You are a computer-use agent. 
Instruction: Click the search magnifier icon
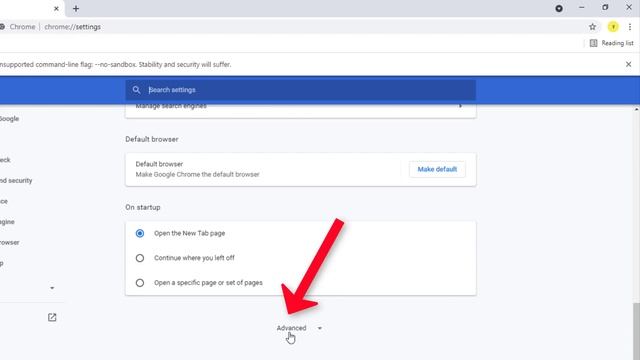136,90
